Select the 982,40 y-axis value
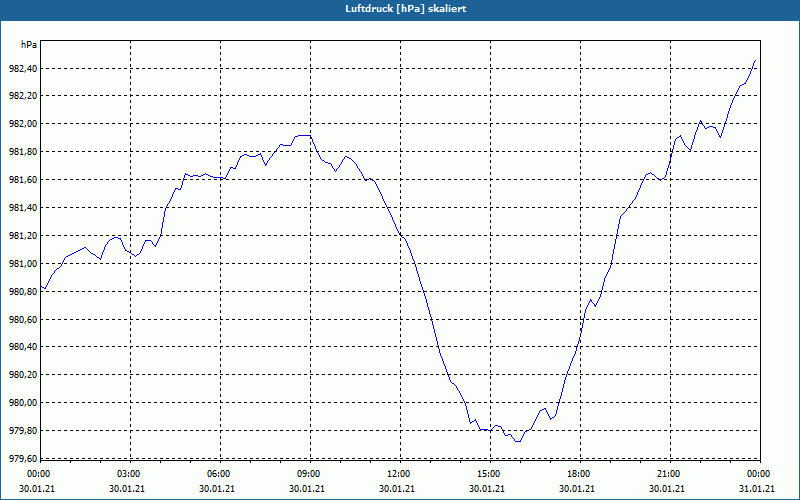The height and width of the screenshot is (500, 800). (x=23, y=69)
